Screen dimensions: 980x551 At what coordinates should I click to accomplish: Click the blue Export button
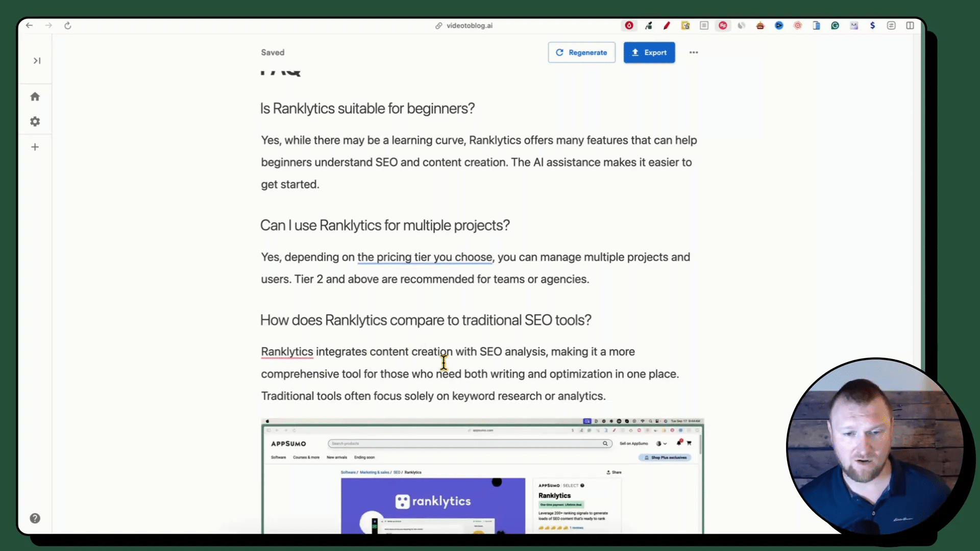(649, 53)
